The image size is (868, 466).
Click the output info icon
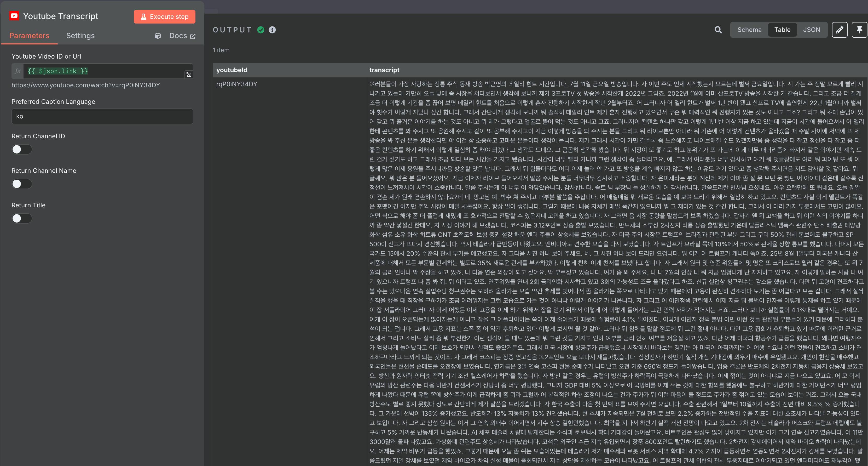[272, 30]
